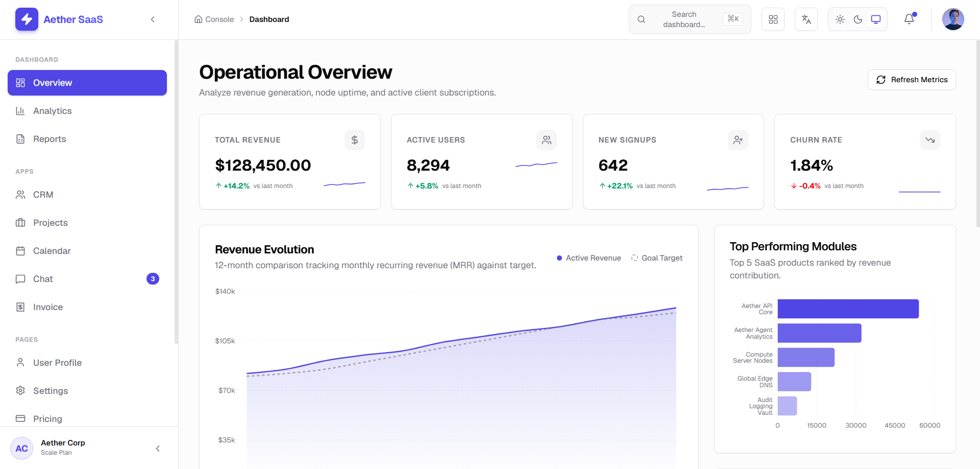The height and width of the screenshot is (469, 980).
Task: Open the CRM app
Action: click(87, 195)
